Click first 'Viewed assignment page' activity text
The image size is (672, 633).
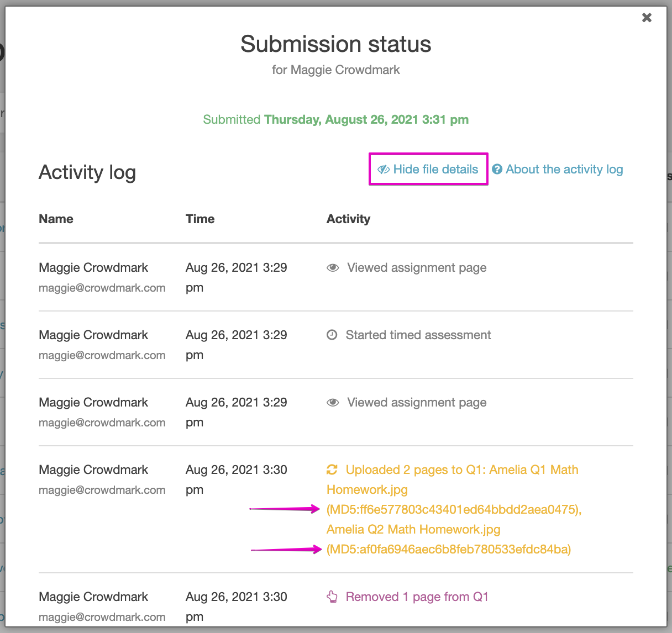[417, 267]
